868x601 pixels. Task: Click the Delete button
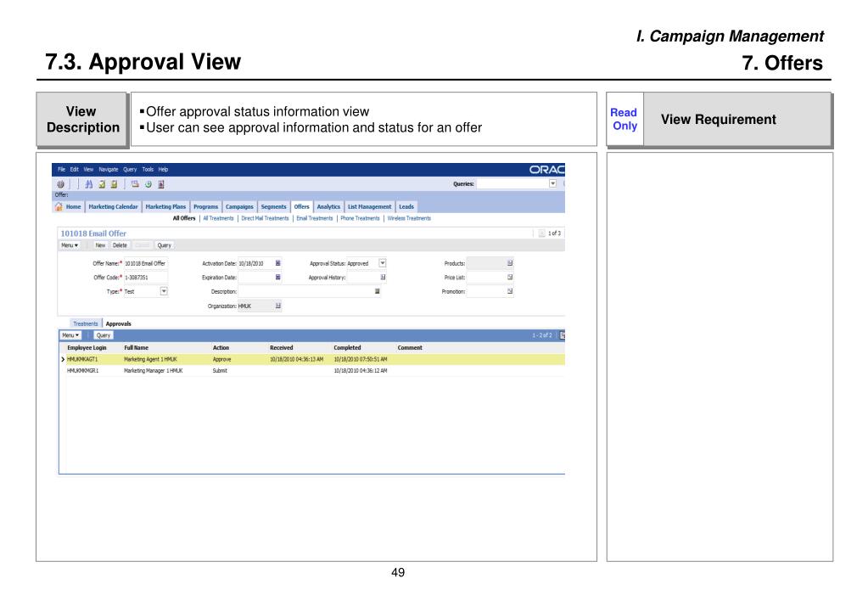120,245
